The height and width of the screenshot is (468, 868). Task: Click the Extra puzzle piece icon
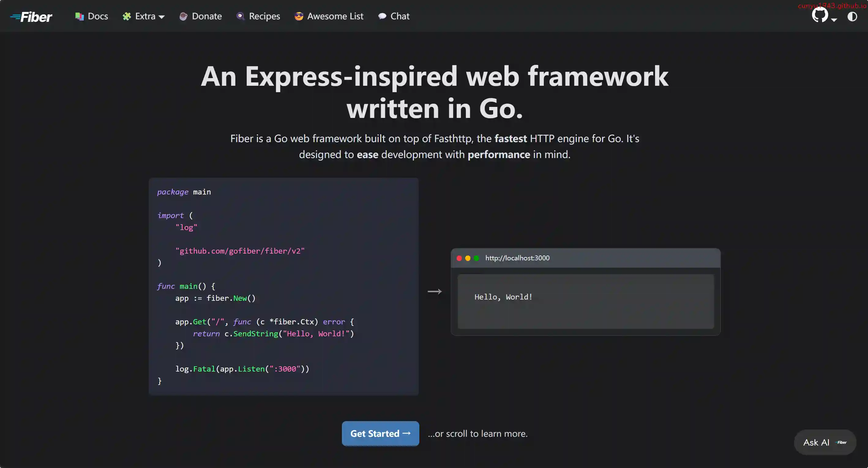tap(127, 17)
